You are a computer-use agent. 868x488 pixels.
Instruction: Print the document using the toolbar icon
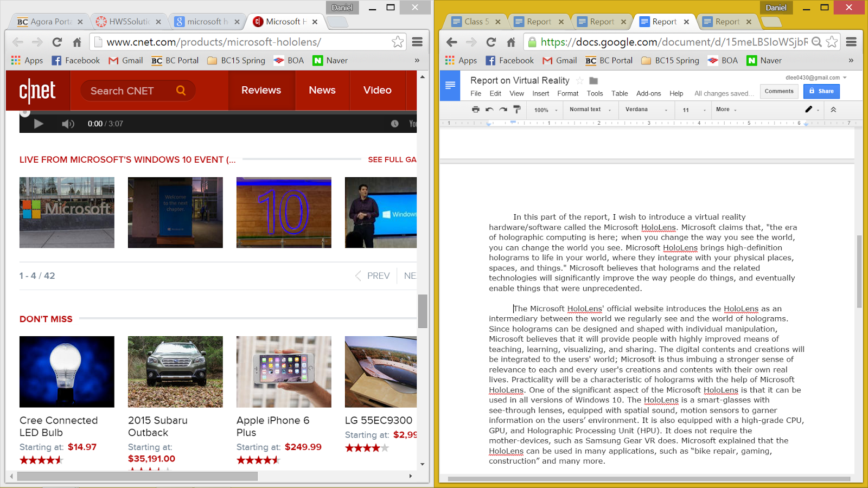point(476,110)
